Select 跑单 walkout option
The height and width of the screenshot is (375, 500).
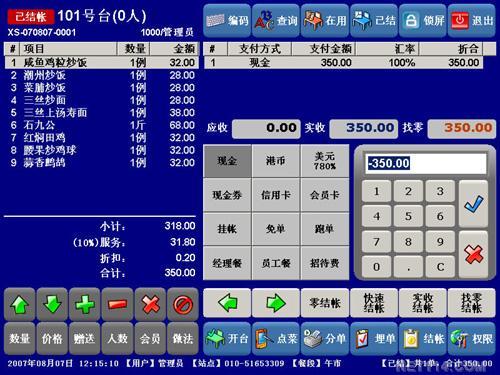[325, 229]
